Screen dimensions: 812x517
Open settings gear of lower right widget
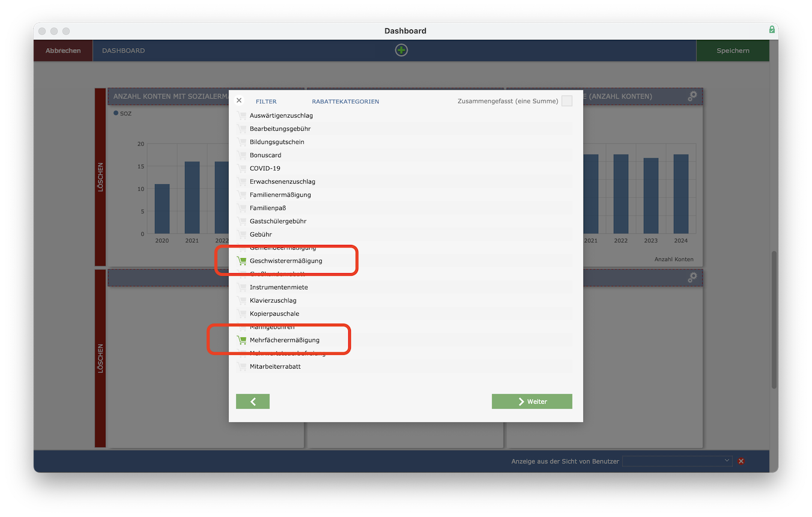tap(692, 277)
